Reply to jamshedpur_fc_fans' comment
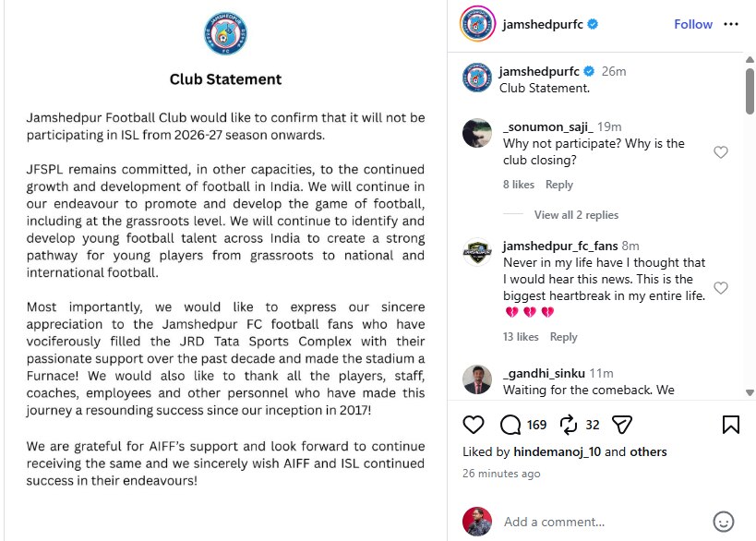Screen dimensions: 756x541 [564, 337]
